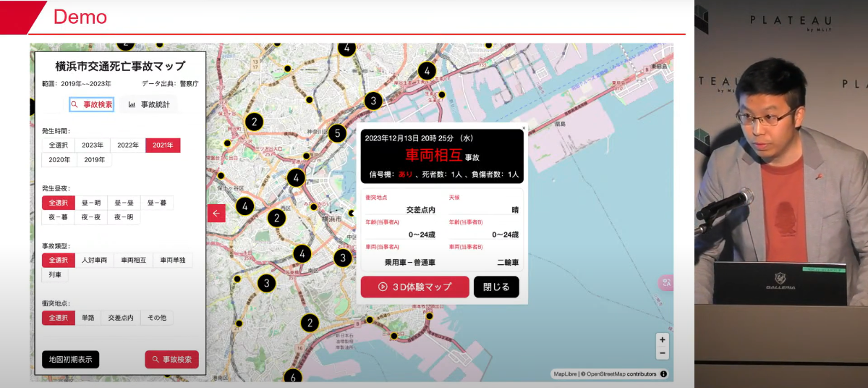Select 全選択 under 衝突地点

point(58,318)
